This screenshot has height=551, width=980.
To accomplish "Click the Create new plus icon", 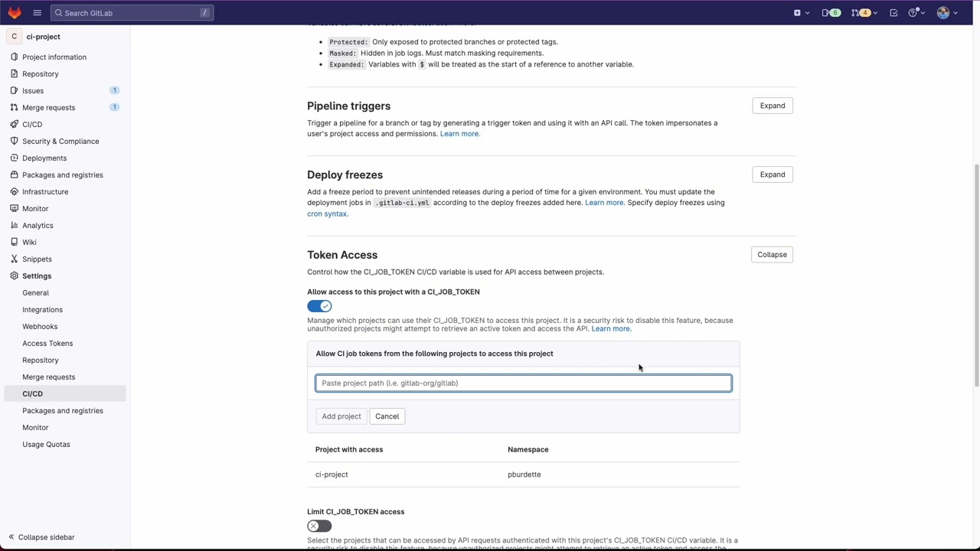I will click(x=797, y=12).
